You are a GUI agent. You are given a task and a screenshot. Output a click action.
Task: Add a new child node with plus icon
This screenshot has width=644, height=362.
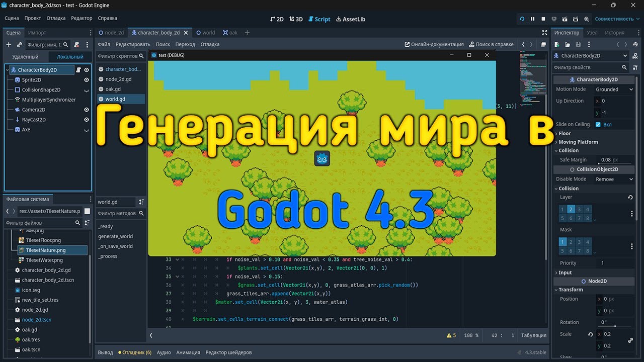[x=9, y=45]
